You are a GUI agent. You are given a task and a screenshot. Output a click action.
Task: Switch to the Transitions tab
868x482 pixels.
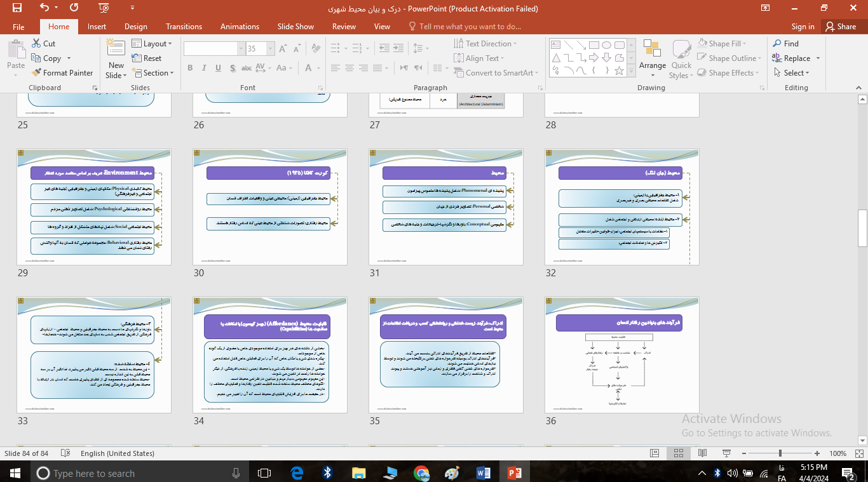pos(184,27)
